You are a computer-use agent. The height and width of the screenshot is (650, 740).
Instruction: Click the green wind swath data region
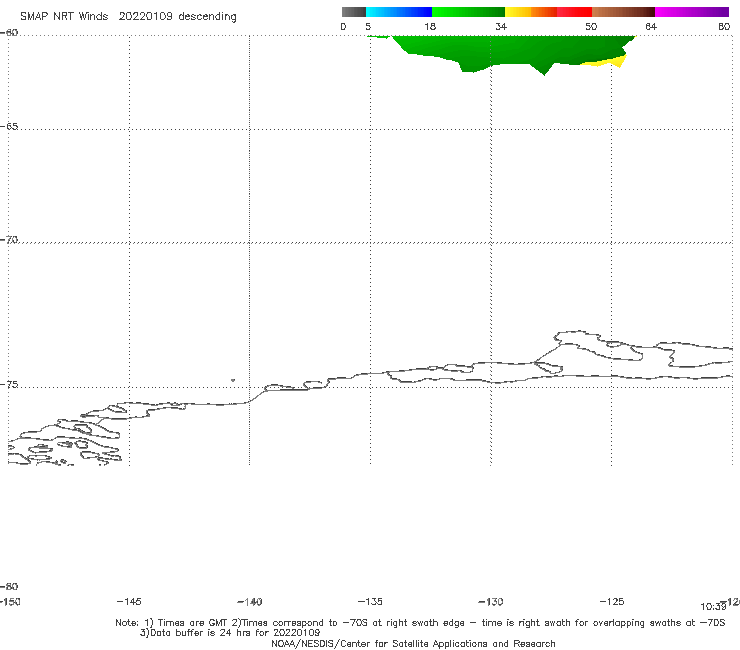500,50
